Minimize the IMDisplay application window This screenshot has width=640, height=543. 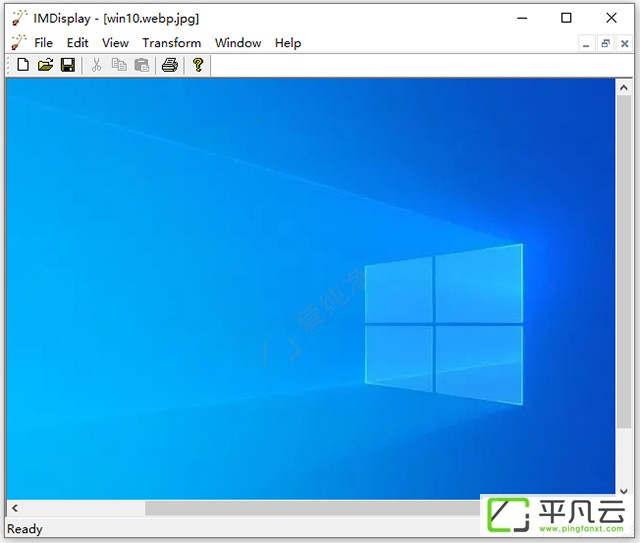pos(522,18)
